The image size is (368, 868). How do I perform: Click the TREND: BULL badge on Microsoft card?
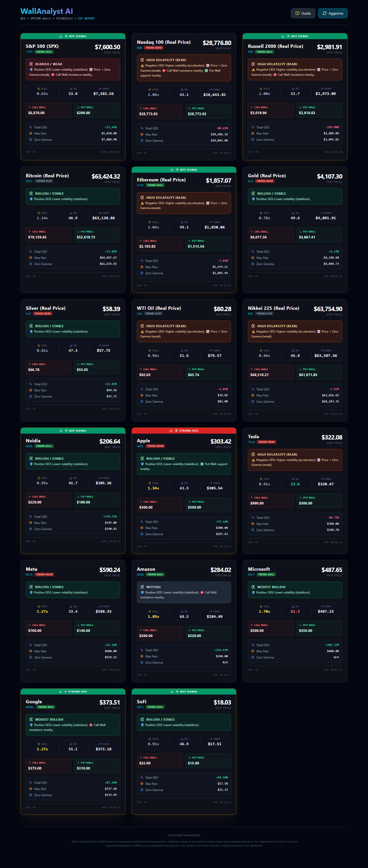click(x=266, y=575)
